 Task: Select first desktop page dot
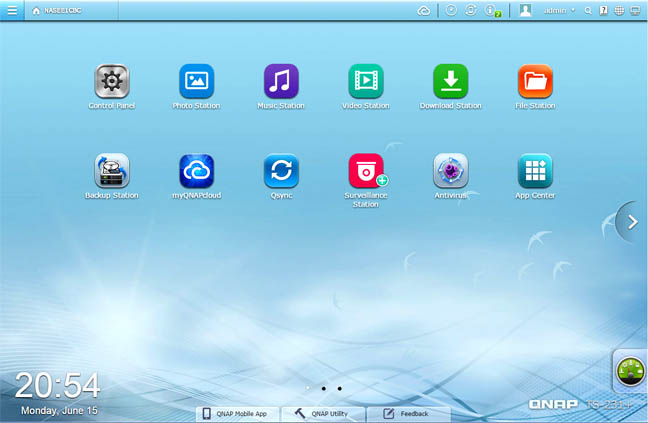[308, 388]
